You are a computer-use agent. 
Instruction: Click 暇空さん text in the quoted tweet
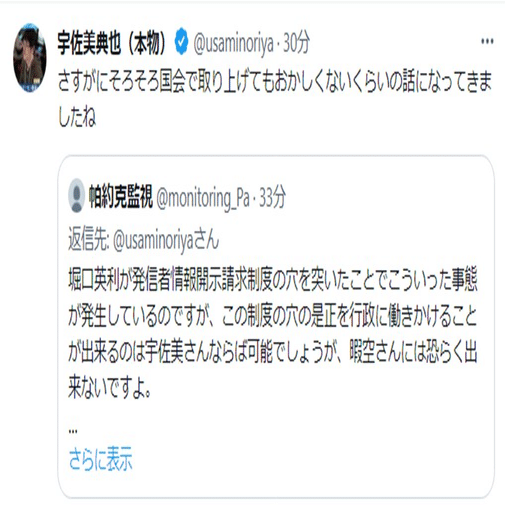coord(375,352)
